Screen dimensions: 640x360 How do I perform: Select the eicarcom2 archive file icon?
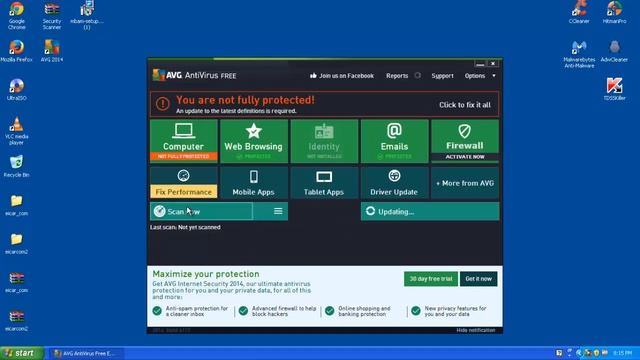click(16, 320)
